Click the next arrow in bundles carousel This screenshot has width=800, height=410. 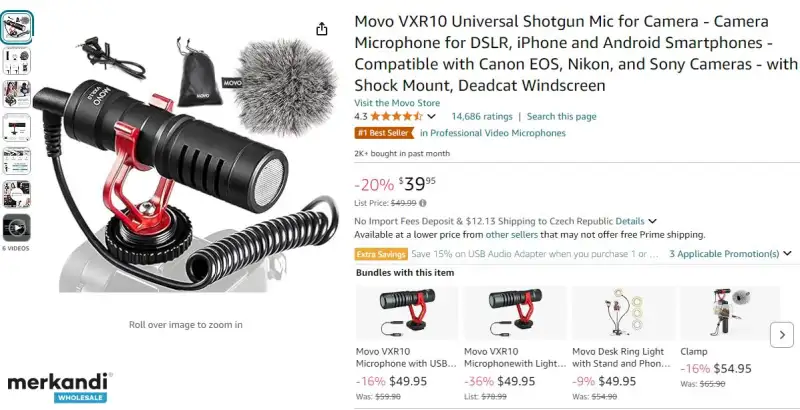pos(782,335)
